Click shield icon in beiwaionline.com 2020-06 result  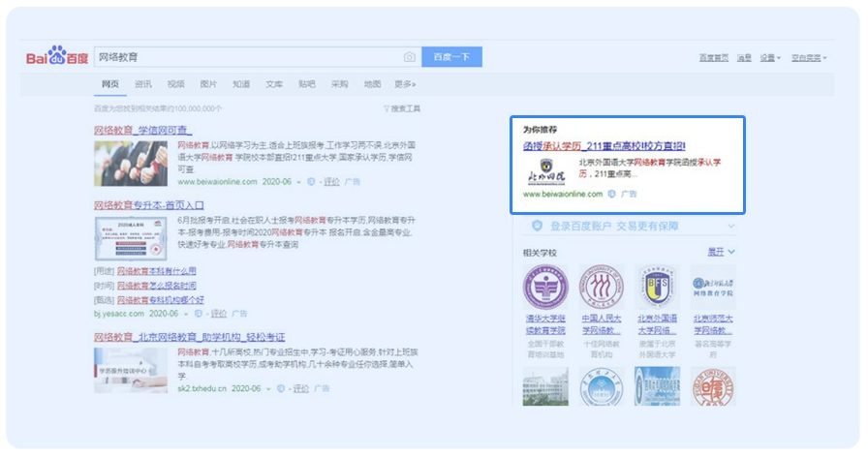[311, 182]
